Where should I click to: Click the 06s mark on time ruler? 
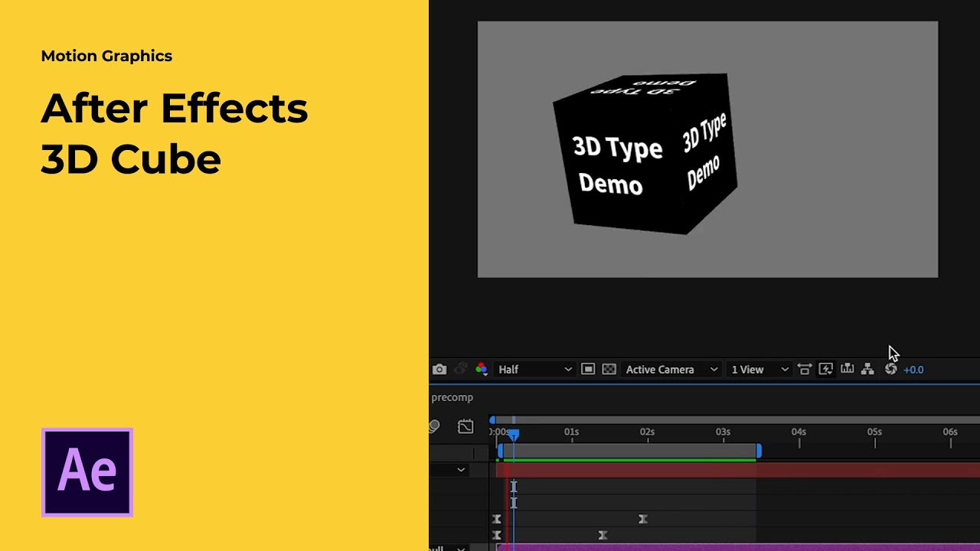click(950, 432)
